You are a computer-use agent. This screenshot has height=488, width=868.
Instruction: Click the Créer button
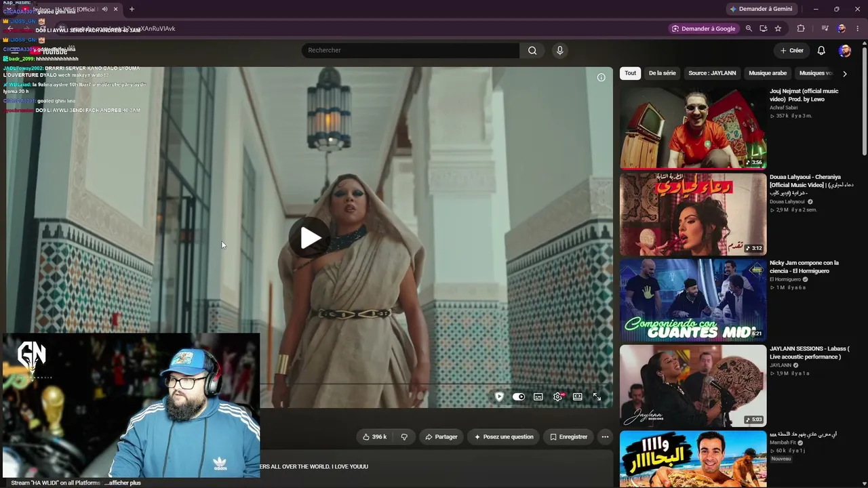pos(791,50)
